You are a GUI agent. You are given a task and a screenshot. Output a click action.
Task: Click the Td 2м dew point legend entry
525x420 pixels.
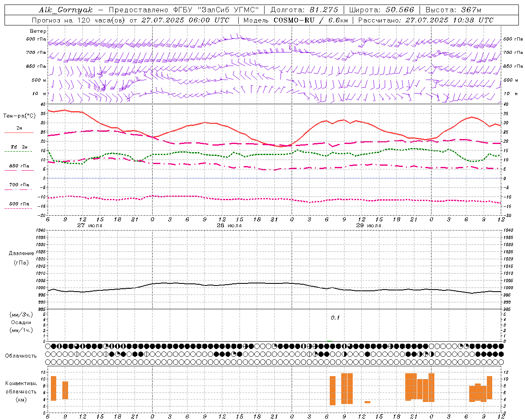coord(19,147)
